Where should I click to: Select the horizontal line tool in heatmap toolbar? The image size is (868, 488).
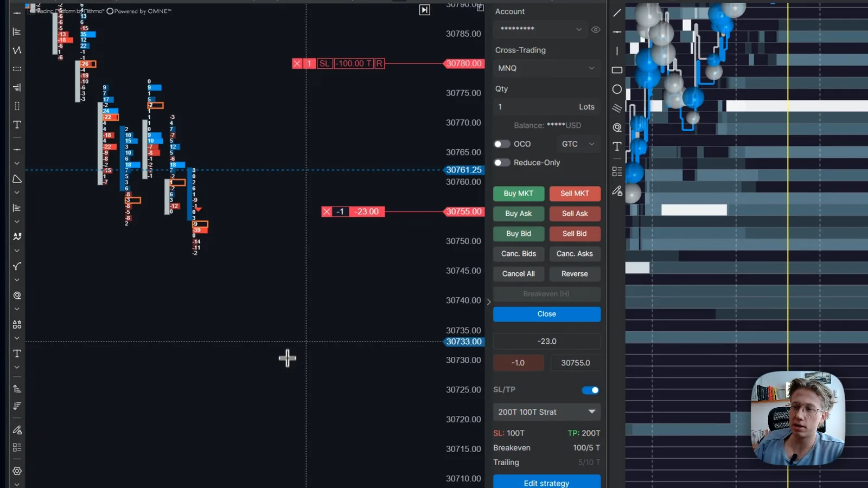(617, 32)
